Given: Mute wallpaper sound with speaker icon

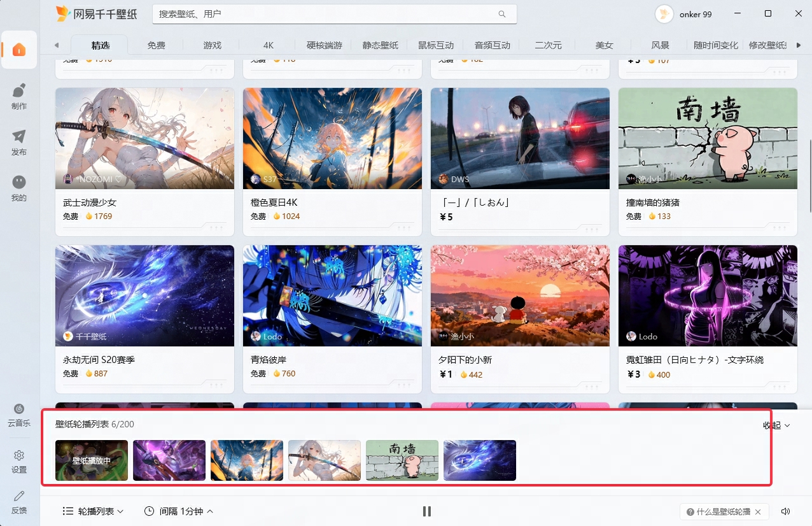Looking at the screenshot, I should (786, 511).
